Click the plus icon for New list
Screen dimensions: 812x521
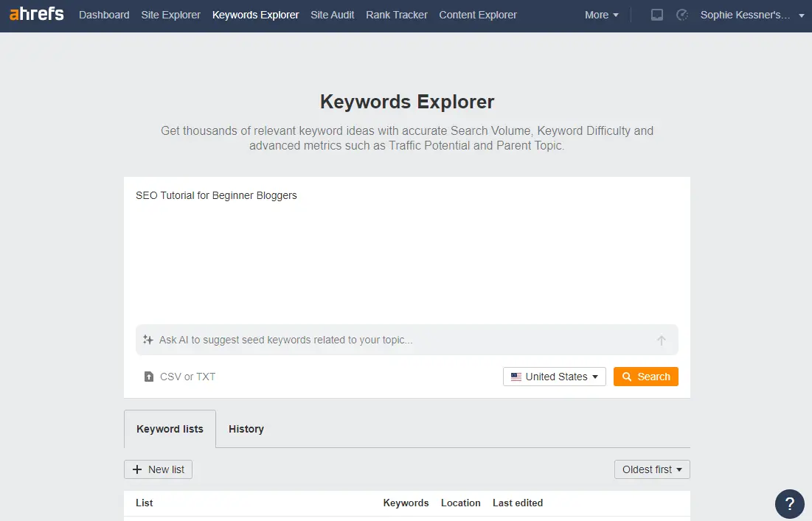137,469
